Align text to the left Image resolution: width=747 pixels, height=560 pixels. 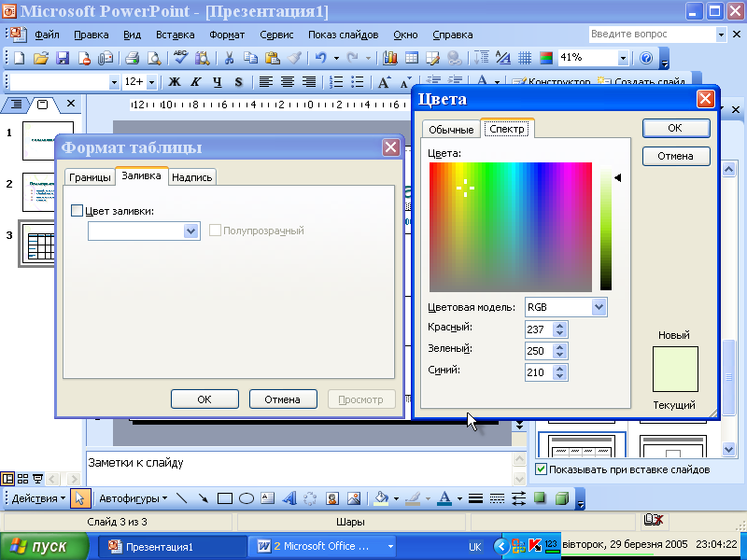click(266, 82)
